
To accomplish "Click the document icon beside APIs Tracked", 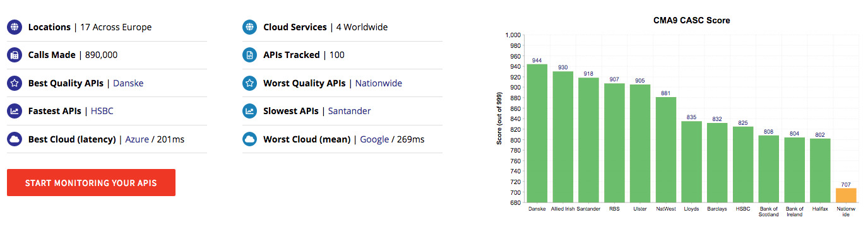I will [250, 55].
